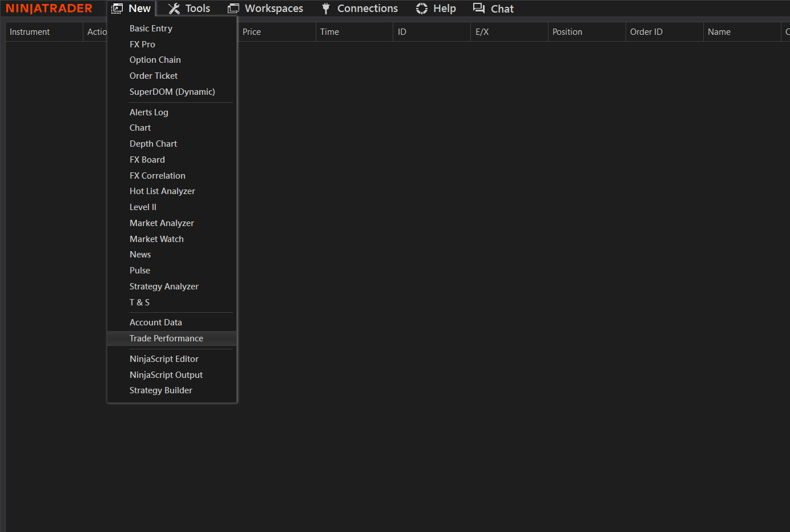Select Trade Performance from the menu
Screen dimensions: 790x532
click(x=166, y=338)
